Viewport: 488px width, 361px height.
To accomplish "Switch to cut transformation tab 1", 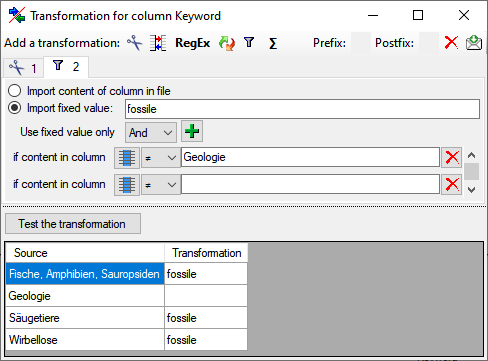I will coord(23,68).
